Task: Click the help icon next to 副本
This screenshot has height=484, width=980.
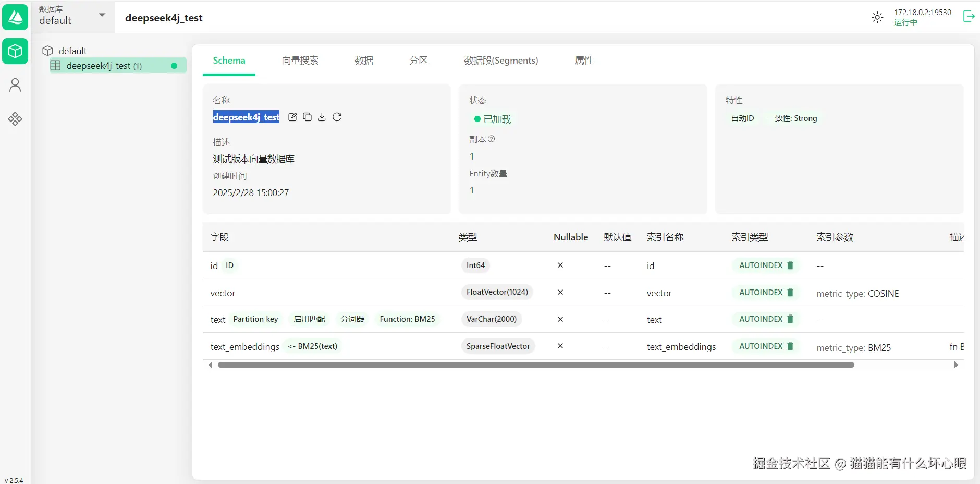Action: click(x=491, y=139)
